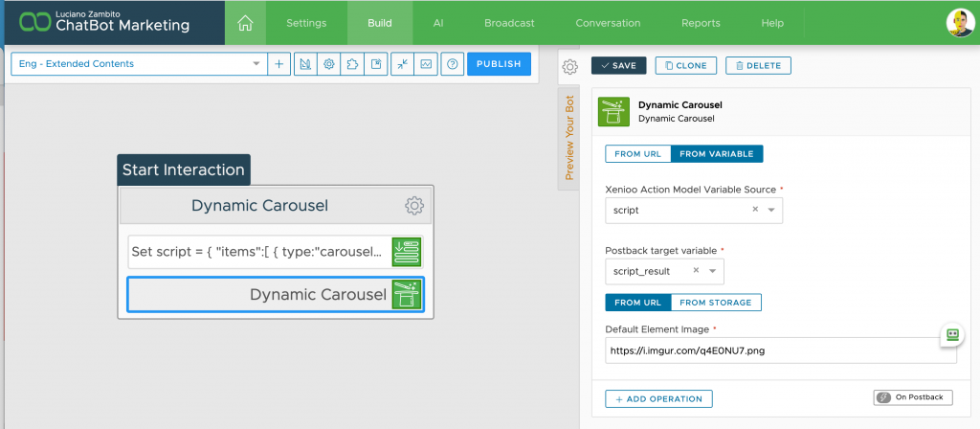Image resolution: width=980 pixels, height=429 pixels.
Task: Select the From Variable option
Action: [717, 154]
